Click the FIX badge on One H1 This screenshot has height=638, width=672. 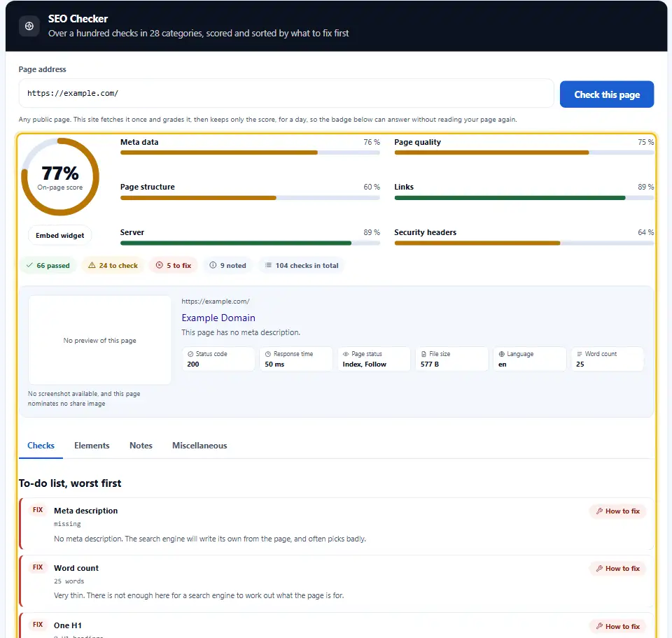(x=38, y=625)
